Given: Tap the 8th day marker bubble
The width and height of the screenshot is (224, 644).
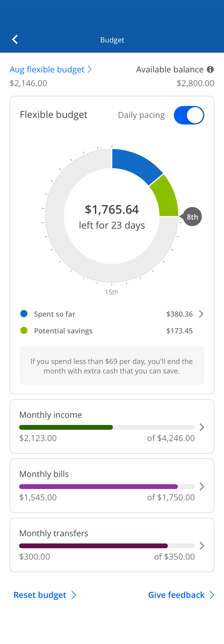Looking at the screenshot, I should point(192,217).
